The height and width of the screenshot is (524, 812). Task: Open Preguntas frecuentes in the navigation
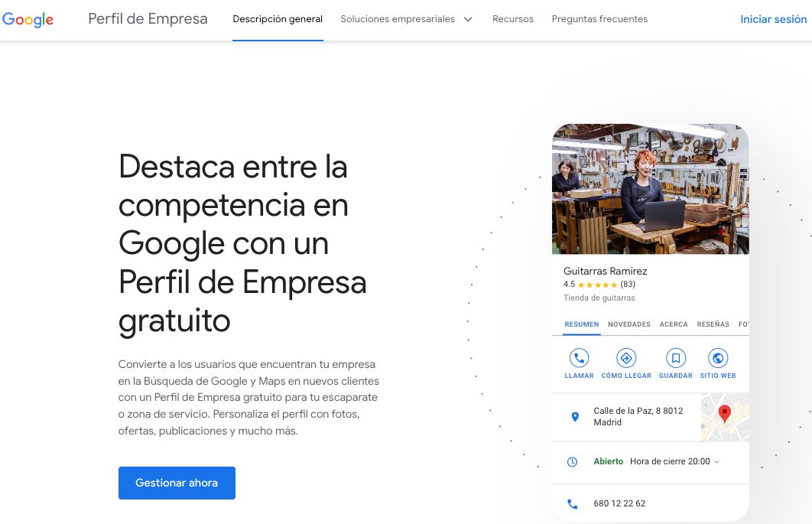[600, 19]
